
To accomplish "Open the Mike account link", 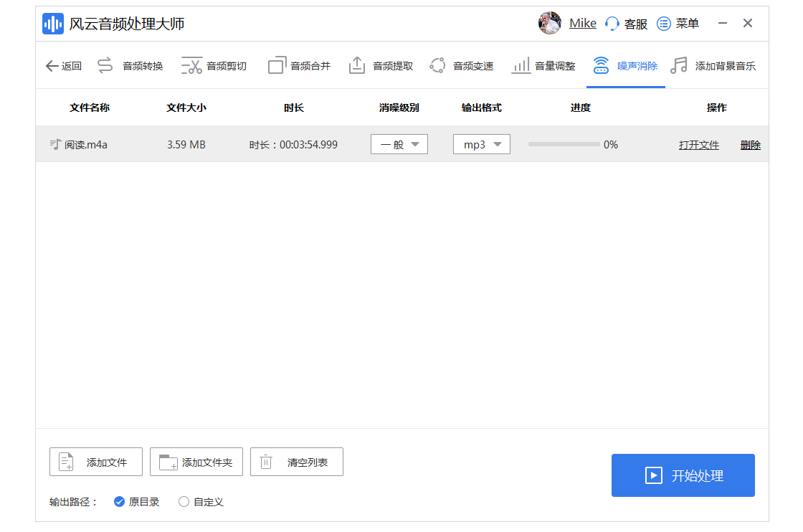I will point(583,23).
